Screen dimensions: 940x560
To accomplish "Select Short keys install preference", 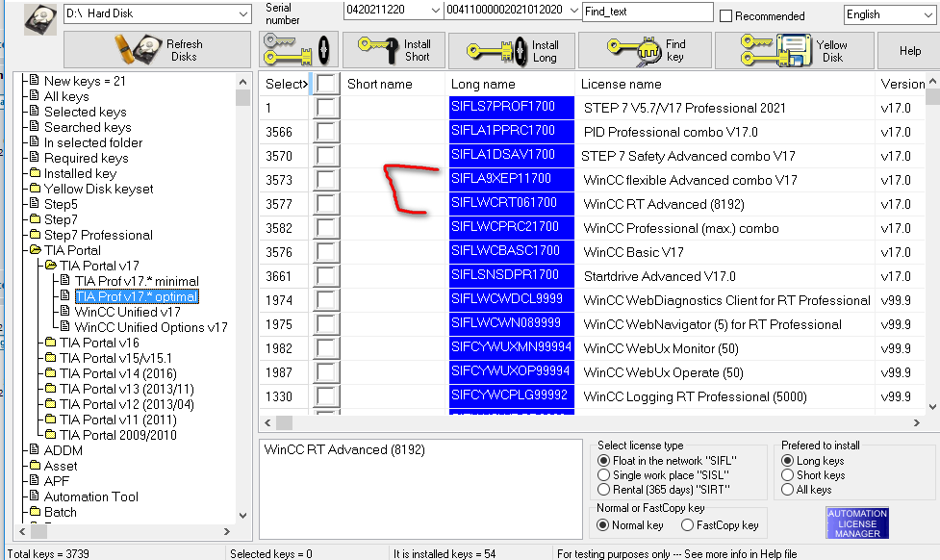I will [x=788, y=475].
